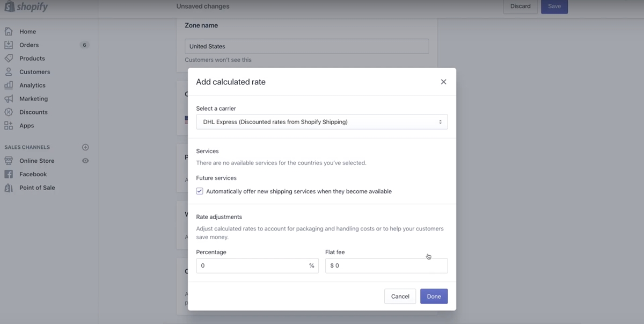644x324 pixels.
Task: Open Apps in sidebar
Action: tap(27, 126)
